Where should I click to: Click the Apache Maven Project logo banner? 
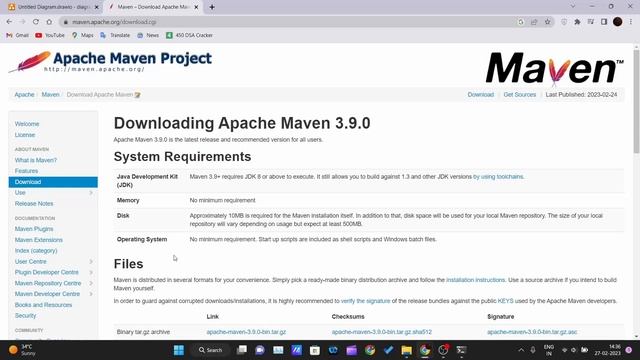(110, 62)
